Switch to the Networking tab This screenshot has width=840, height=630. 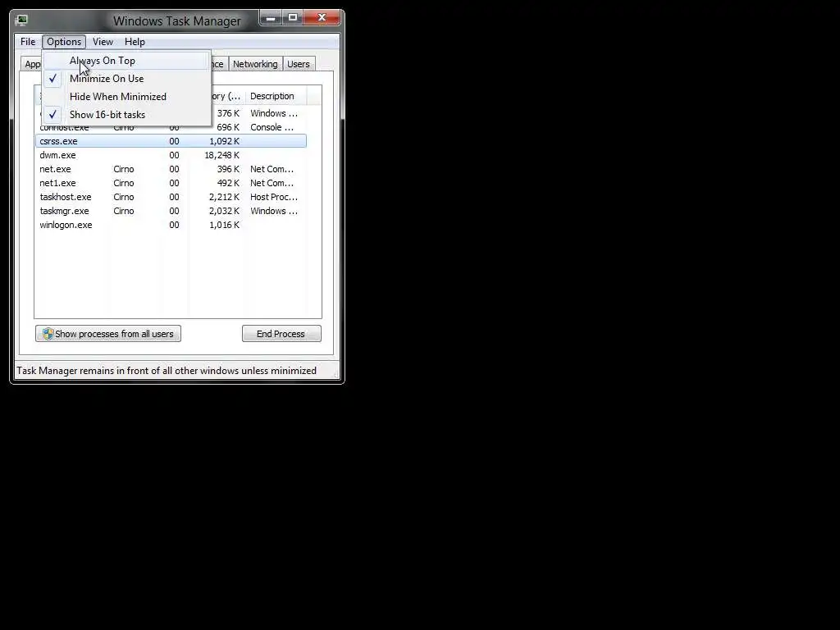pos(255,64)
